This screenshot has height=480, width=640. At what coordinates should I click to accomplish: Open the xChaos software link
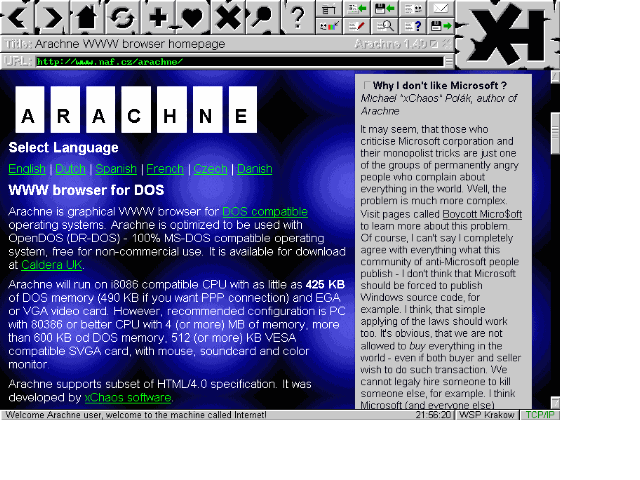pos(128,398)
